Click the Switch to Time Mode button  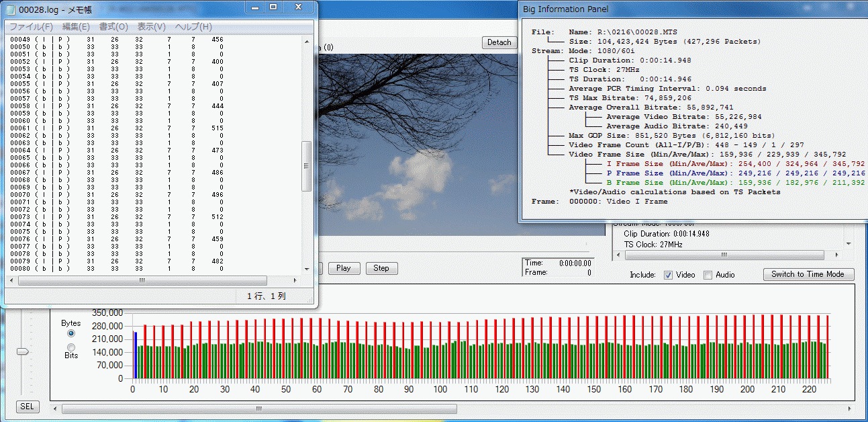tap(808, 274)
